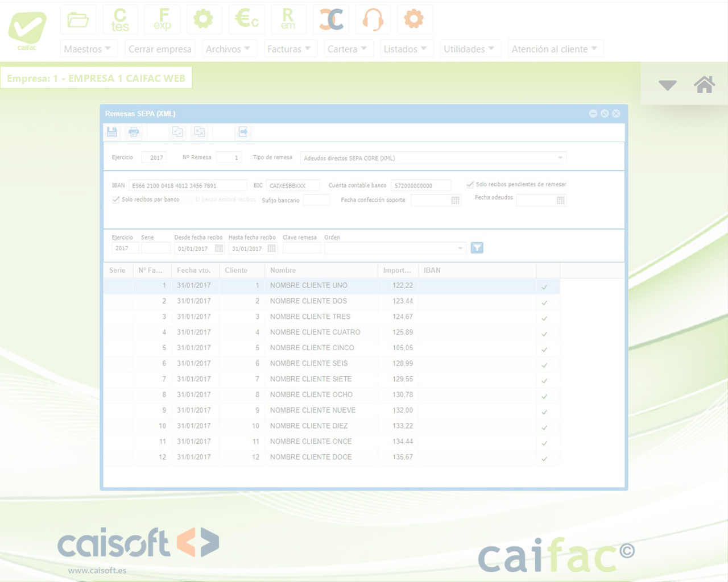
Task: Click the printer icon in Remesas toolbar
Action: pos(134,132)
